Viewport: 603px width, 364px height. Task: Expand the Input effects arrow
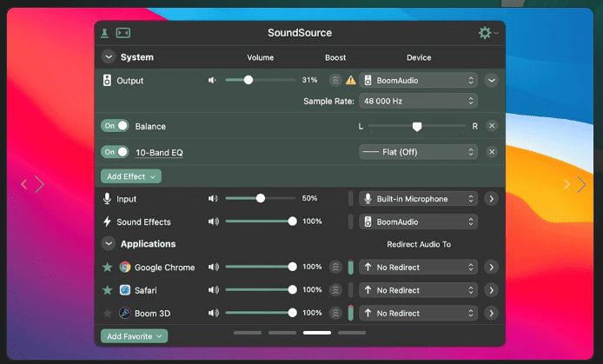click(492, 199)
